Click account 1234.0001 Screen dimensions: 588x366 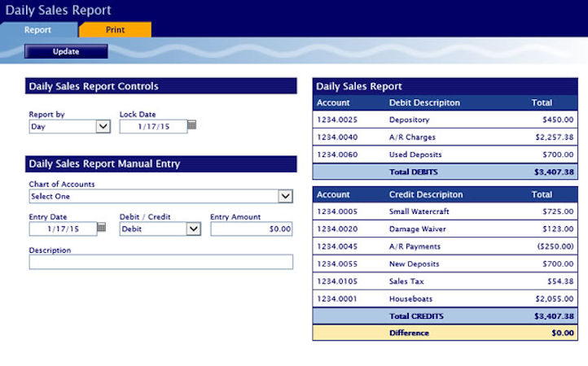point(337,298)
